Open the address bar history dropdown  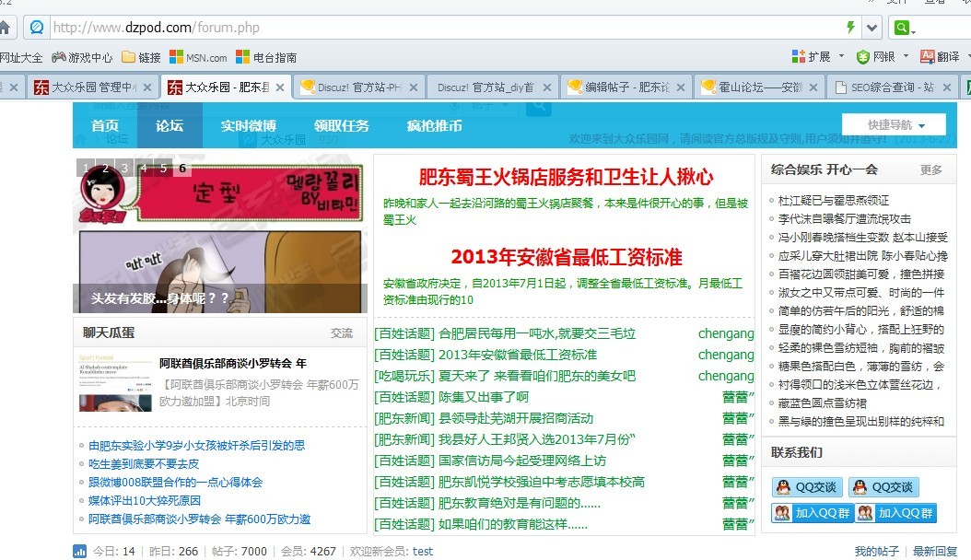[872, 28]
